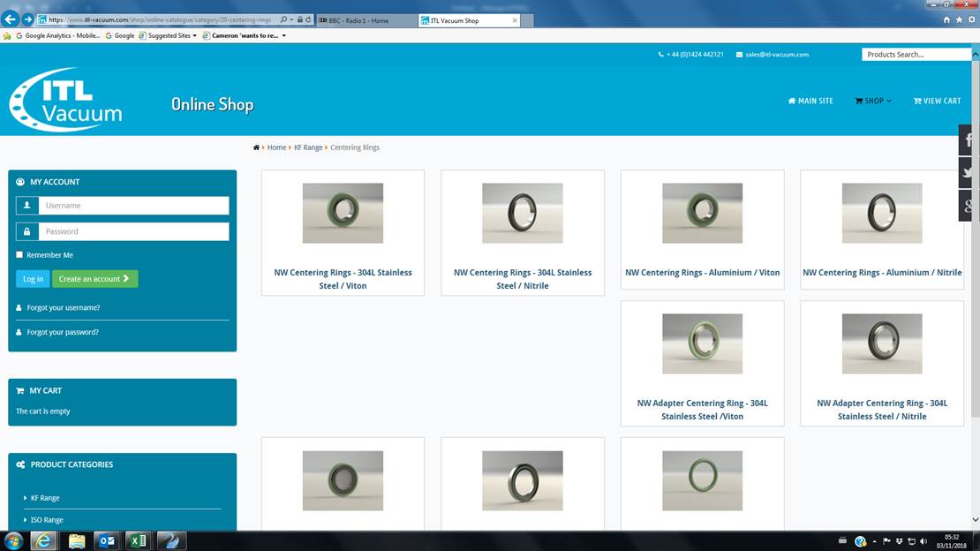
Task: Expand ISO Range product category
Action: (x=47, y=520)
